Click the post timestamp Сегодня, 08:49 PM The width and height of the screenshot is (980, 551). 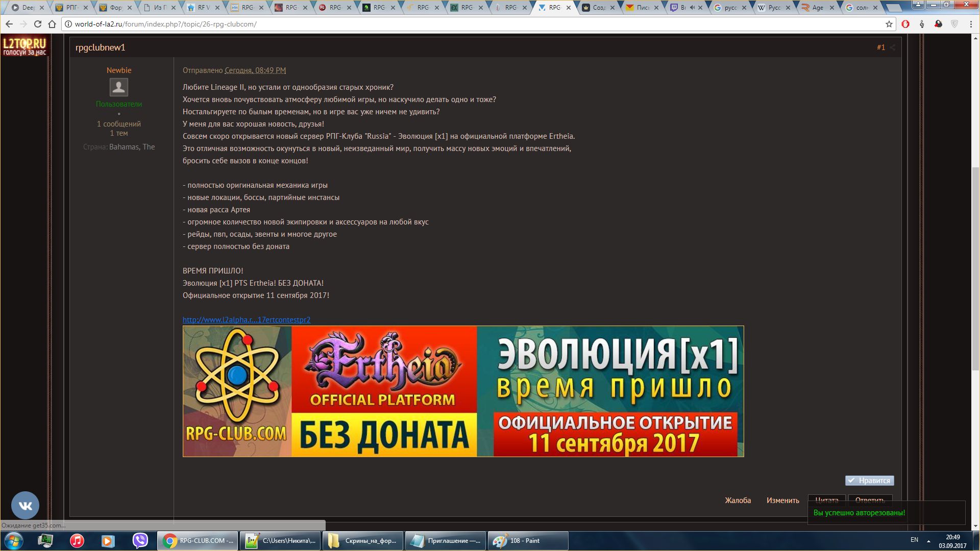(x=255, y=70)
